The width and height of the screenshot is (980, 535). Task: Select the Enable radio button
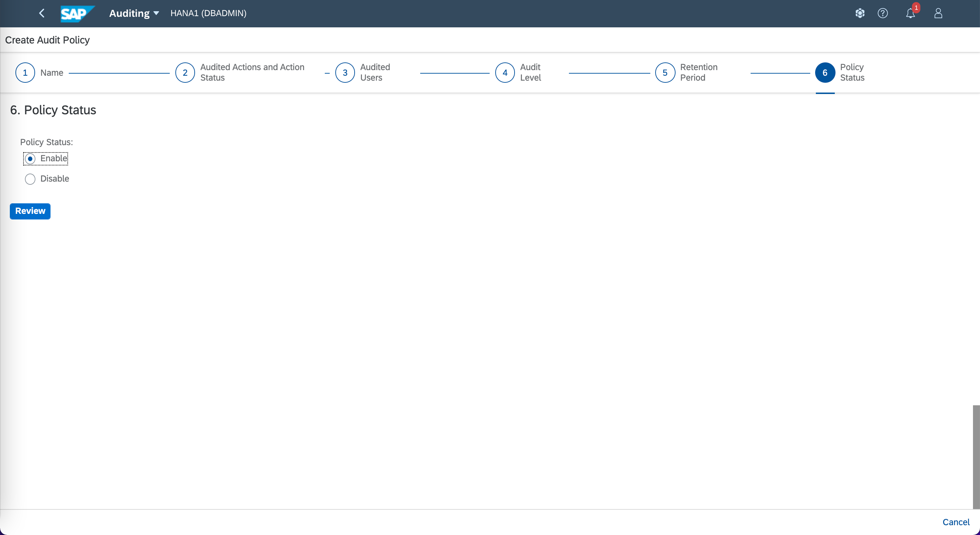[30, 158]
